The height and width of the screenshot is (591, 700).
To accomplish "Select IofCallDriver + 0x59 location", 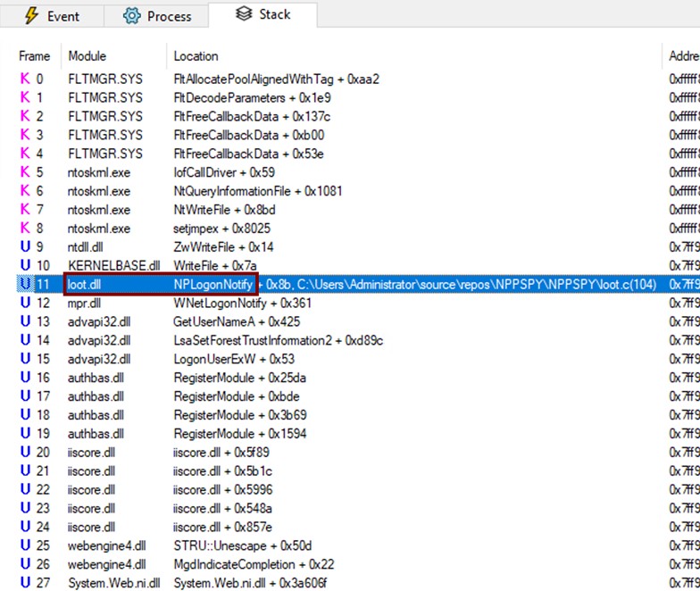I will tap(224, 173).
